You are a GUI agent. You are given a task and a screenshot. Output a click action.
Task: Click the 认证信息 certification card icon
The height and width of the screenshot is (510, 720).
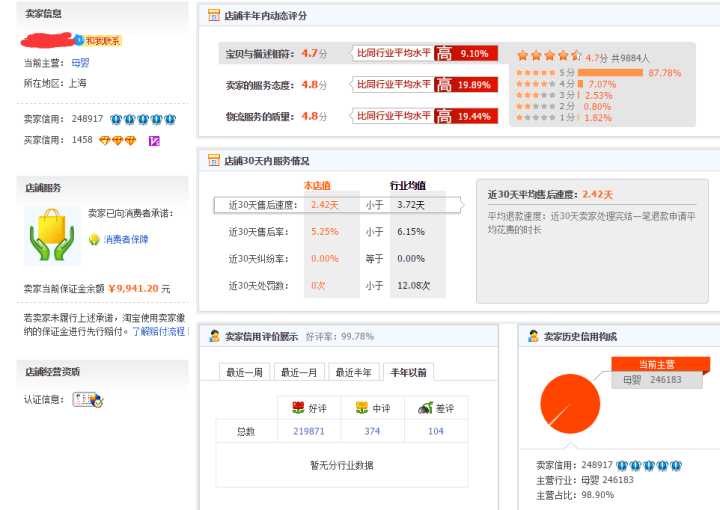point(88,400)
